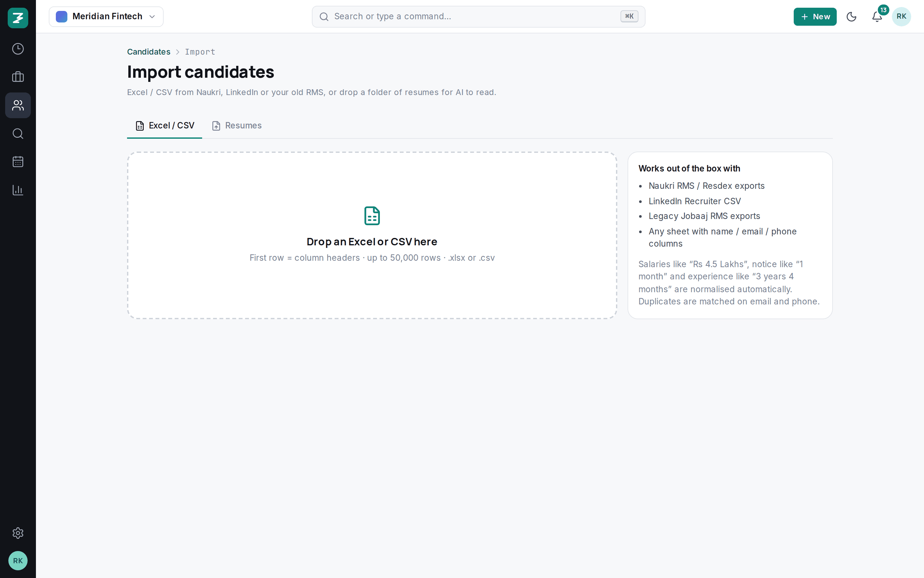The image size is (924, 578).
Task: Open the search magnifier icon in the sidebar
Action: click(x=18, y=133)
